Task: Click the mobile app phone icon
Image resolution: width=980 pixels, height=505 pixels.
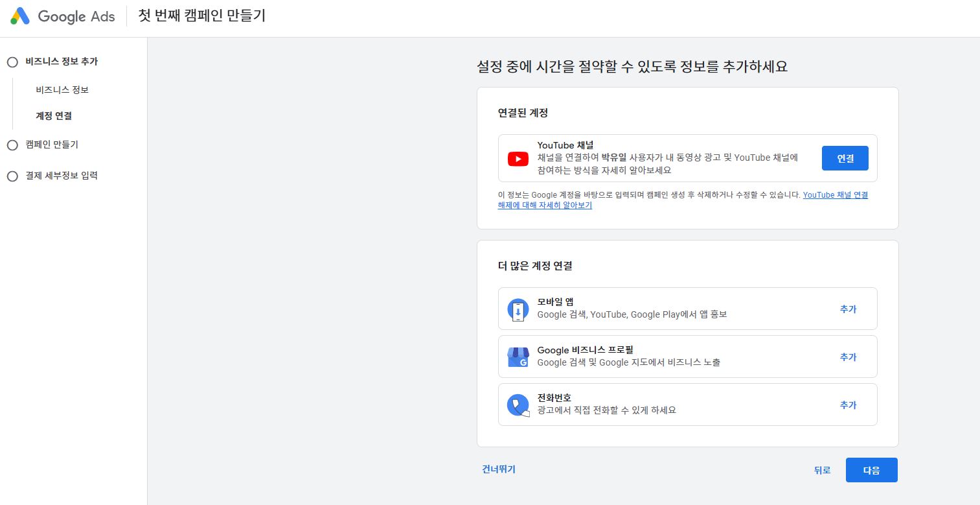Action: [x=518, y=309]
